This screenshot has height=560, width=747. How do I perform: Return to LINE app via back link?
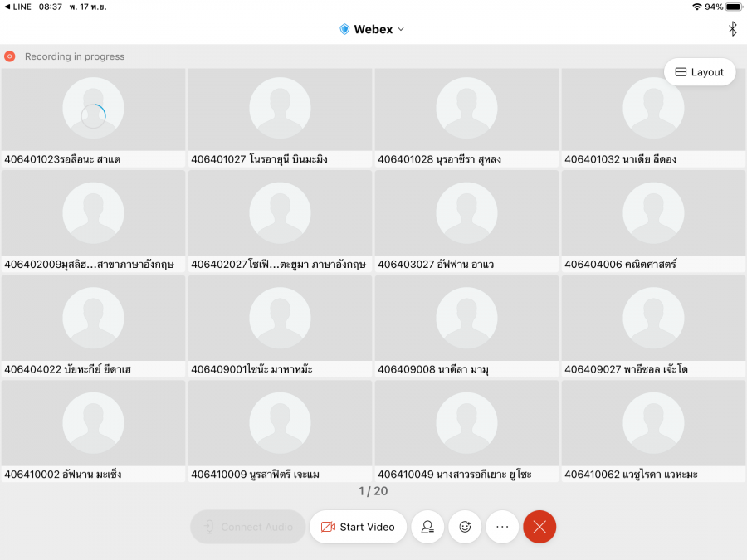pos(18,7)
